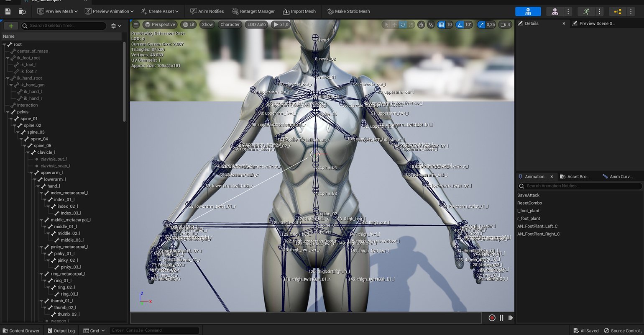644x335 pixels.
Task: Activate the rotate gizmo tool
Action: point(403,25)
